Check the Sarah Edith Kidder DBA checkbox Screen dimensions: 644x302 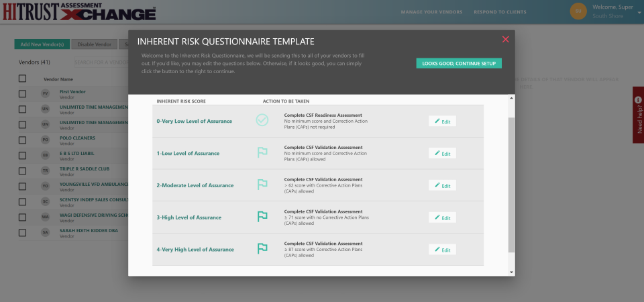tap(22, 233)
